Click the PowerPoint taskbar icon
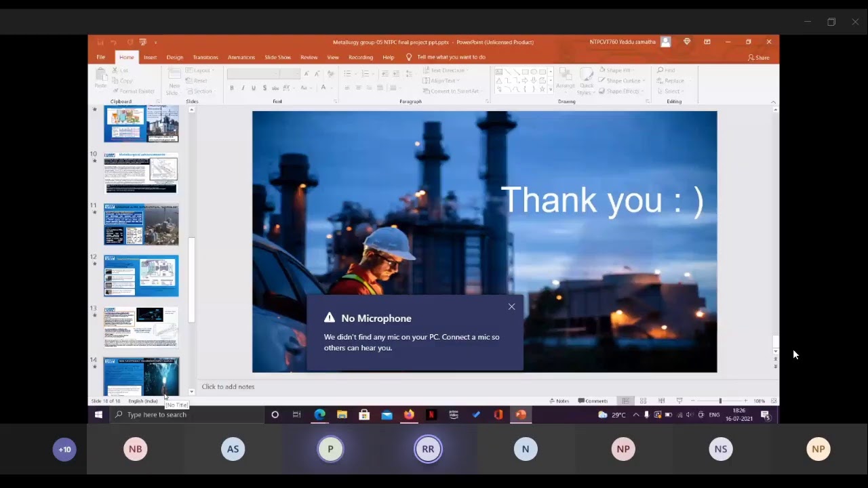 [x=521, y=415]
